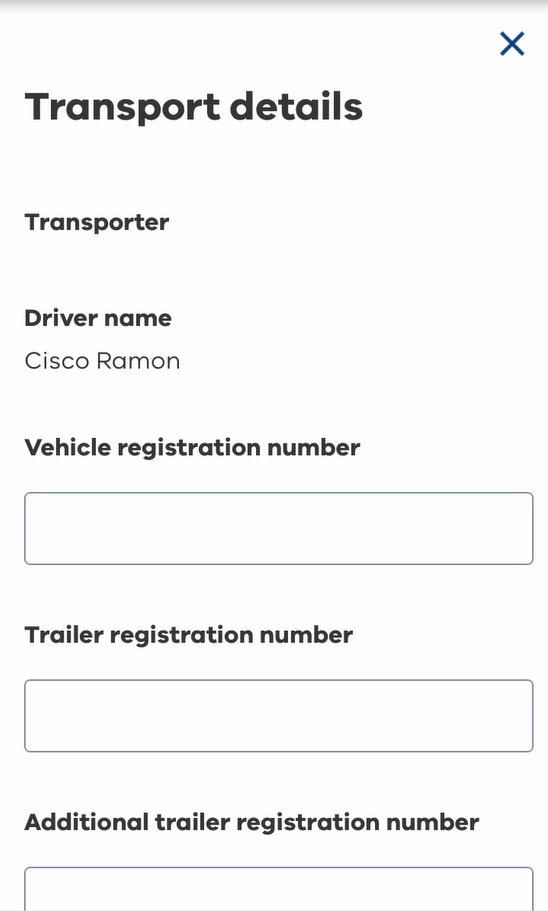Viewport: 548px width, 911px height.
Task: Click the Vehicle registration number label
Action: [192, 448]
